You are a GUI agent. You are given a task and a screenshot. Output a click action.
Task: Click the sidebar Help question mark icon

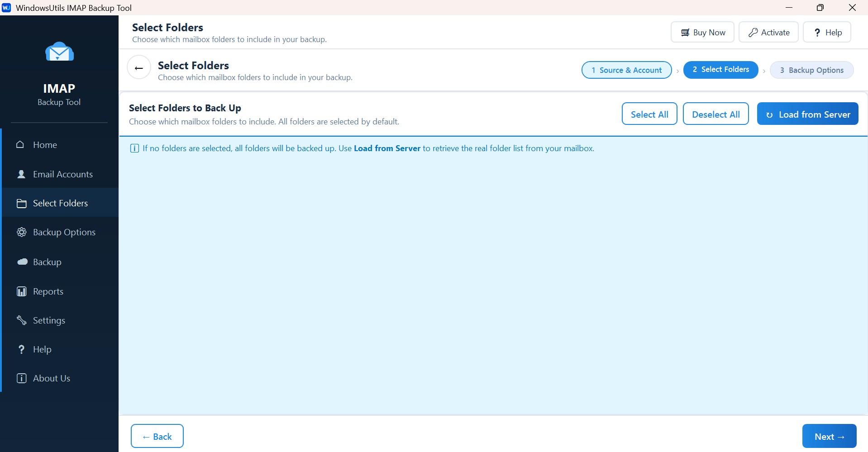coord(21,349)
